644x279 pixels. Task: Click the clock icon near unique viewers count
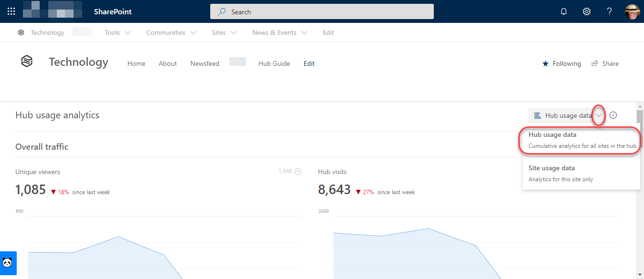tap(297, 171)
